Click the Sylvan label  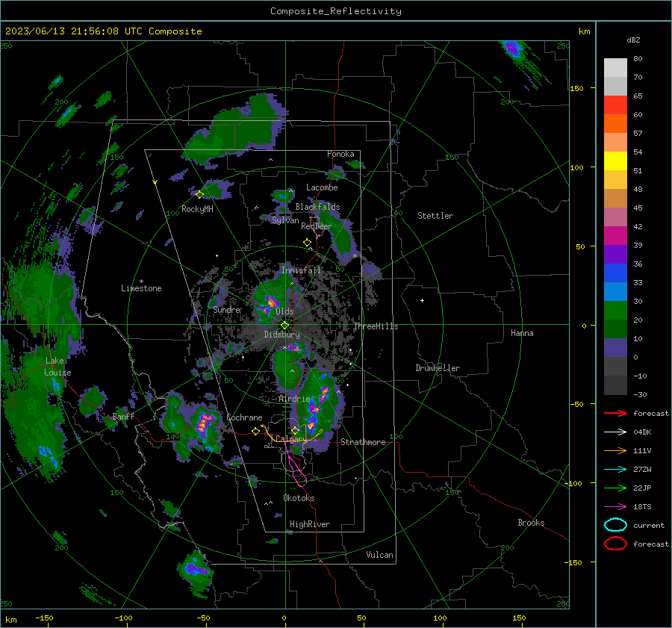(285, 220)
